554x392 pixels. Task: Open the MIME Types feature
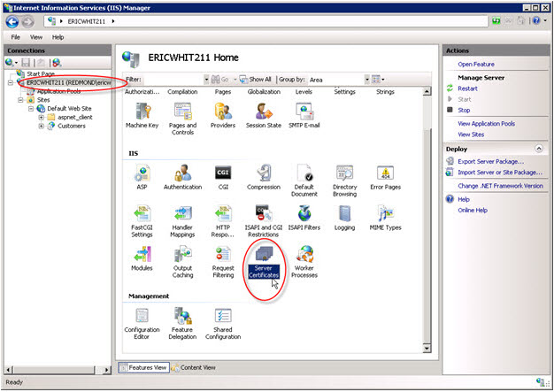[x=386, y=218]
